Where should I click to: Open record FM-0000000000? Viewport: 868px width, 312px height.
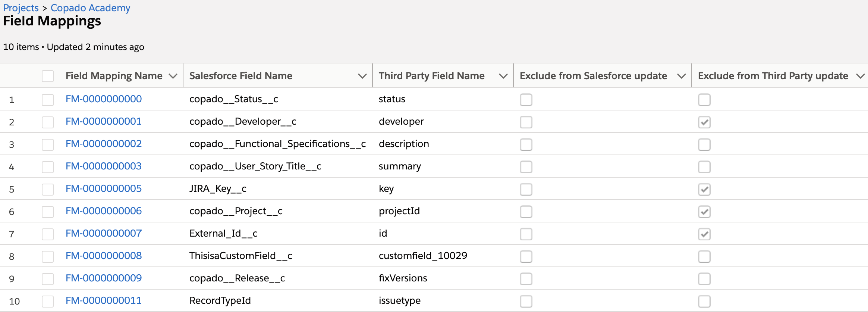point(104,99)
